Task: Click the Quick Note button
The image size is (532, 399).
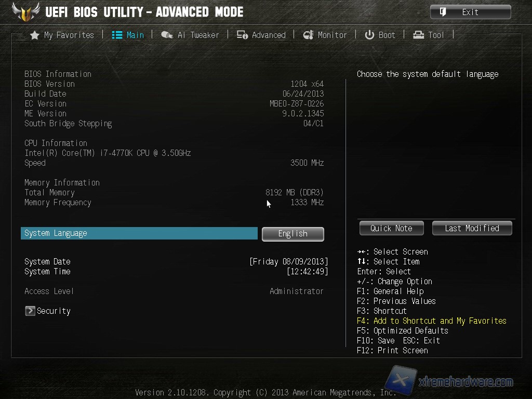Action: (392, 228)
